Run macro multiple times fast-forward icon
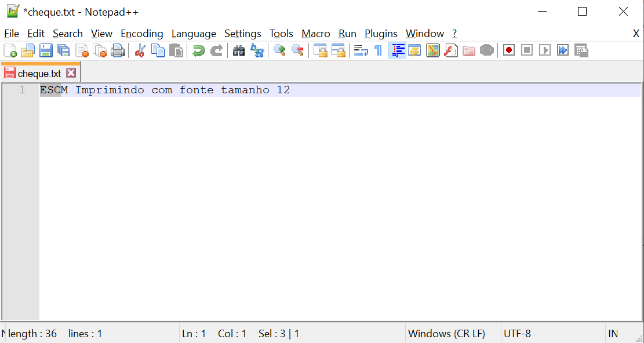 pyautogui.click(x=563, y=50)
